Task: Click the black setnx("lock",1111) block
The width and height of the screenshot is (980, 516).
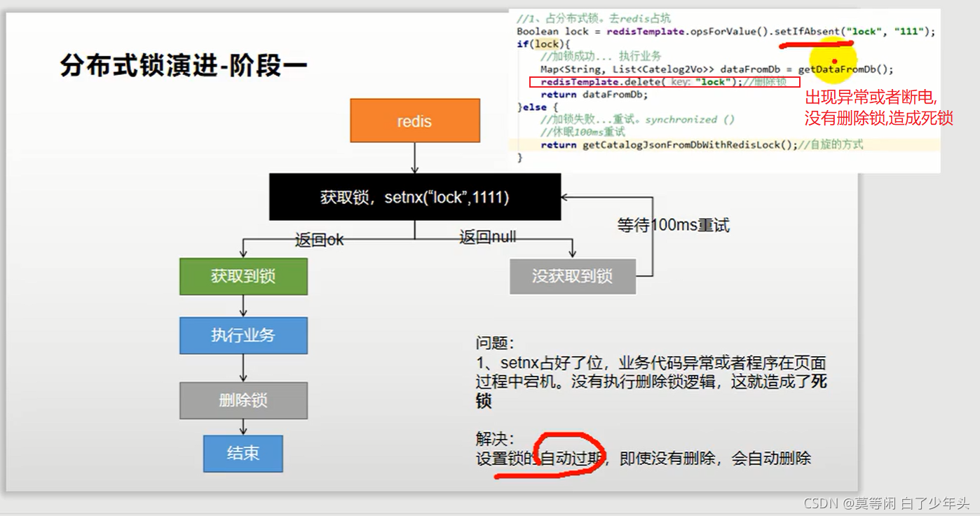Action: 414,197
